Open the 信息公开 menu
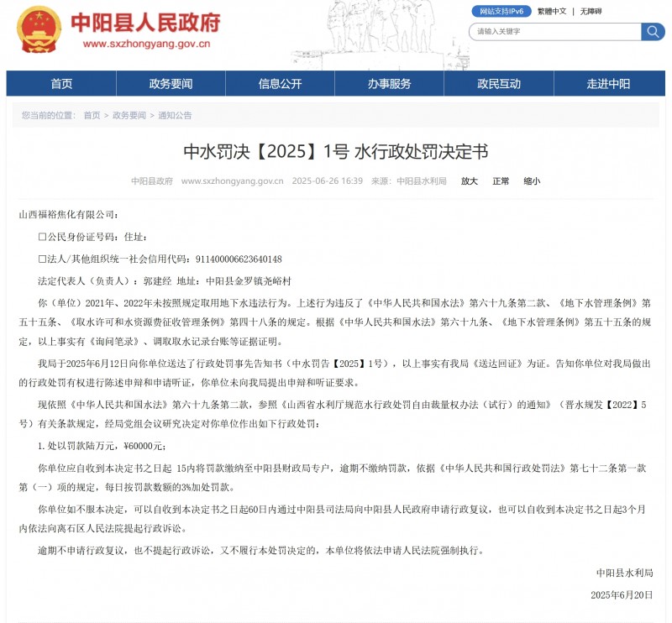The image size is (672, 623). [x=280, y=84]
